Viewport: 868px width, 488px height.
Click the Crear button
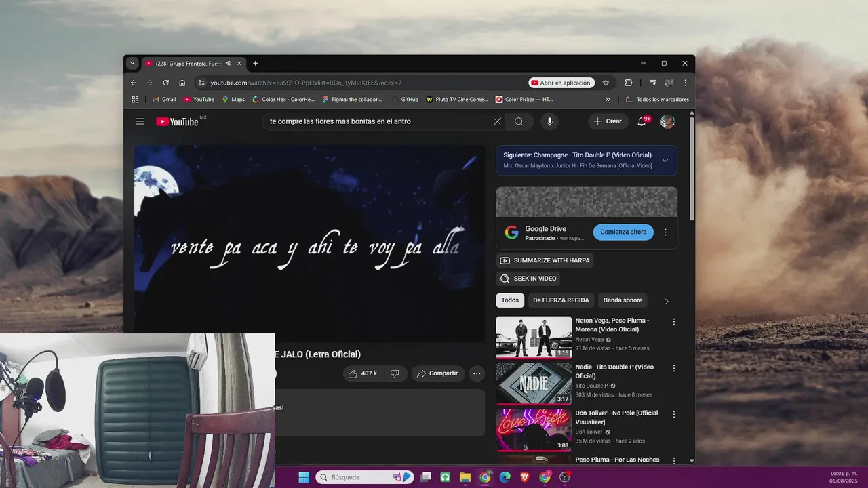pos(607,121)
